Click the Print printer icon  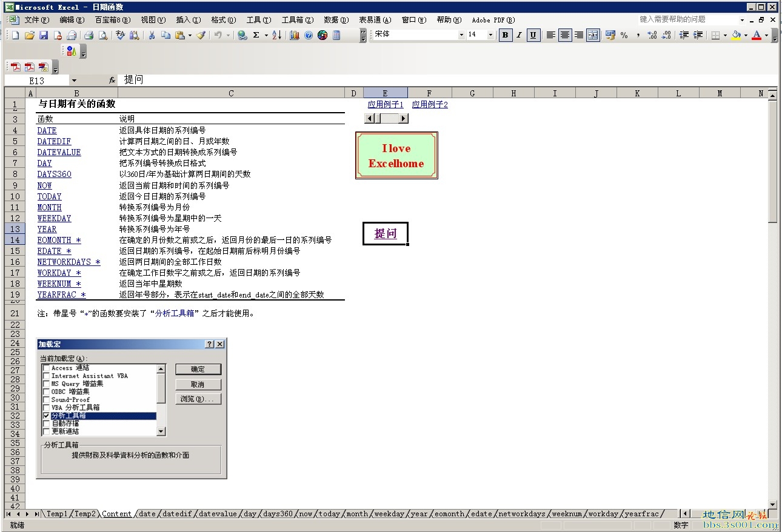tap(89, 35)
